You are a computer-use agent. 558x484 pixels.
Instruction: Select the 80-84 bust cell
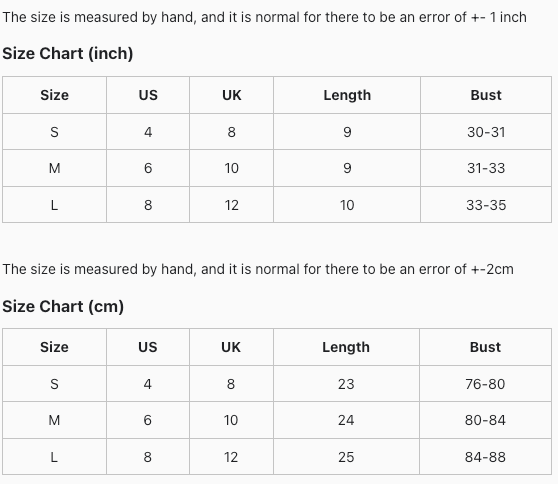pos(485,420)
